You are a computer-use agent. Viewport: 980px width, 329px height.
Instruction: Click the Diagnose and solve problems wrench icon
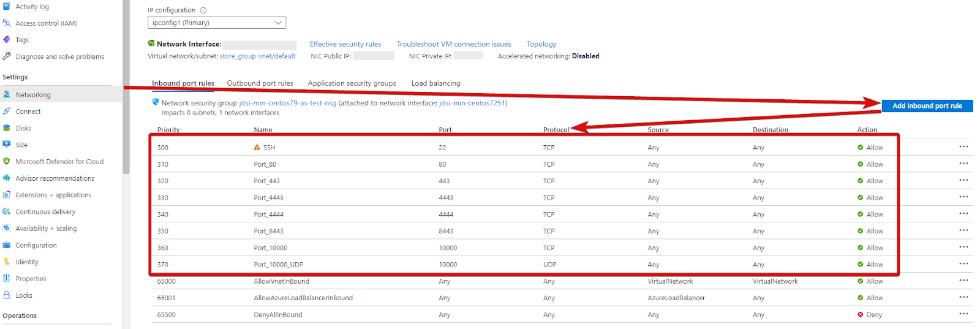[x=7, y=56]
